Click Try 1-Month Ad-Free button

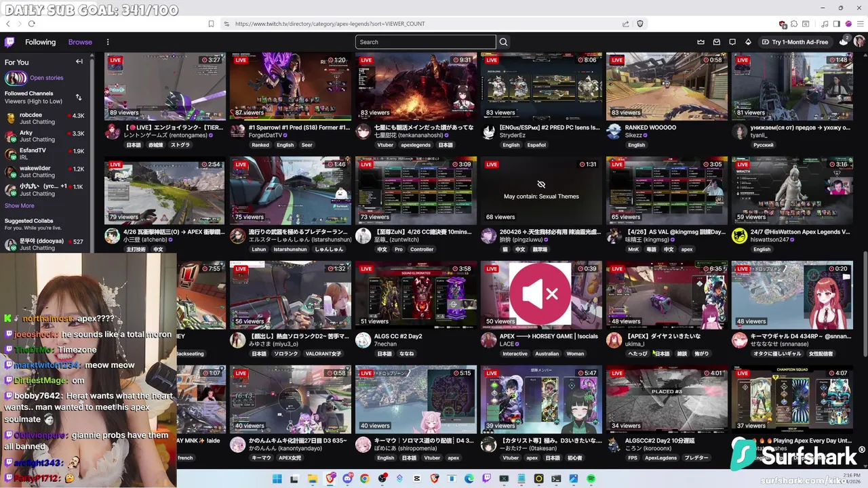pyautogui.click(x=795, y=42)
